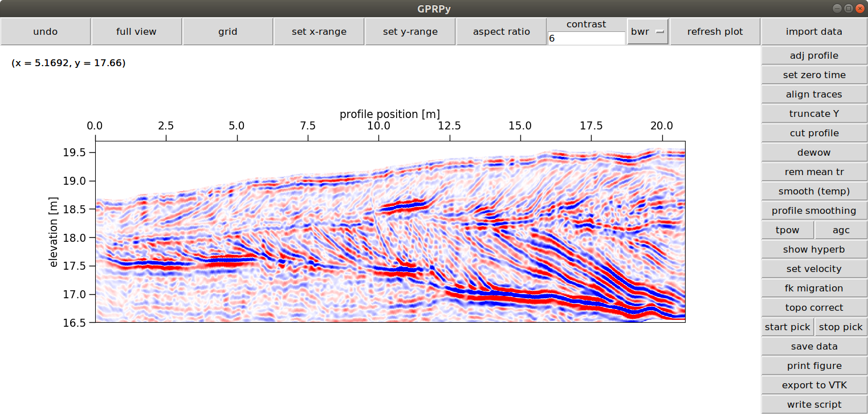This screenshot has height=414, width=868.
Task: Click rem mean tr button
Action: tap(814, 172)
